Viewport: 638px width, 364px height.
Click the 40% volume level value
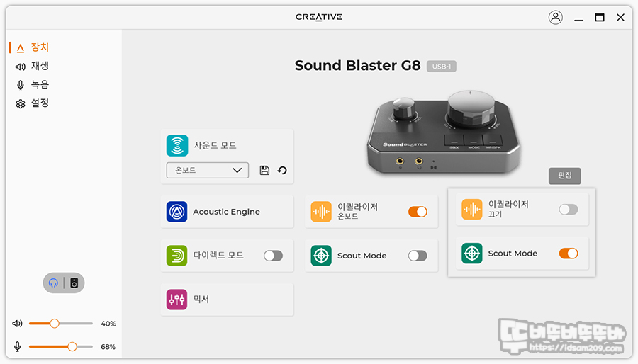coord(108,324)
